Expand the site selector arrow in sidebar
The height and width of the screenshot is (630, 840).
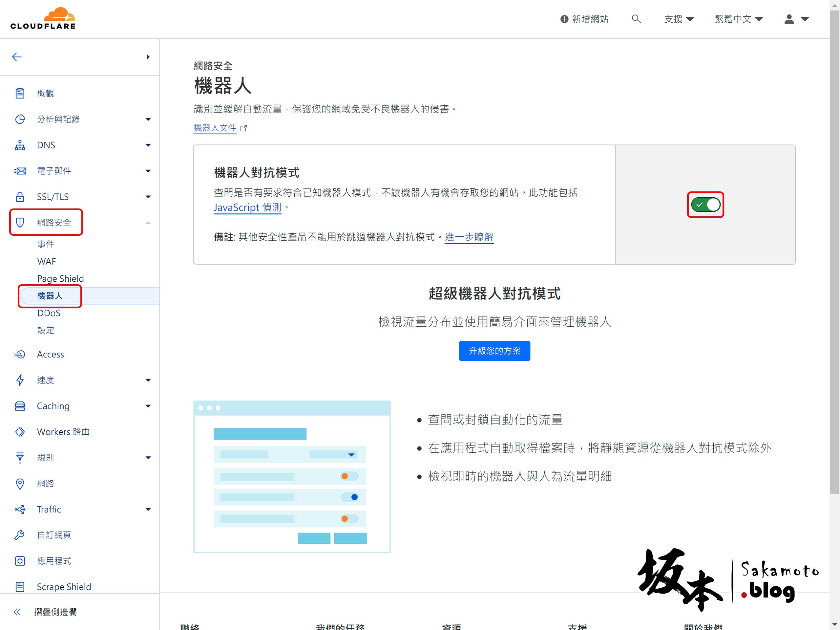click(148, 57)
